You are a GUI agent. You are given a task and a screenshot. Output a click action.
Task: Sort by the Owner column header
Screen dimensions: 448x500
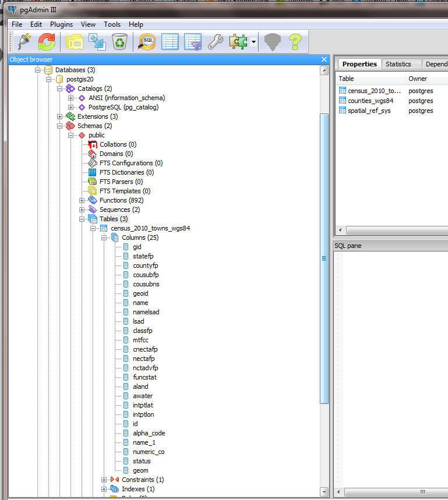tap(427, 79)
